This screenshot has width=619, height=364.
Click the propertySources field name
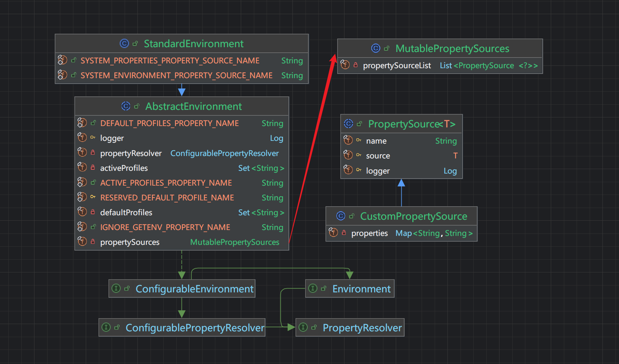(130, 242)
